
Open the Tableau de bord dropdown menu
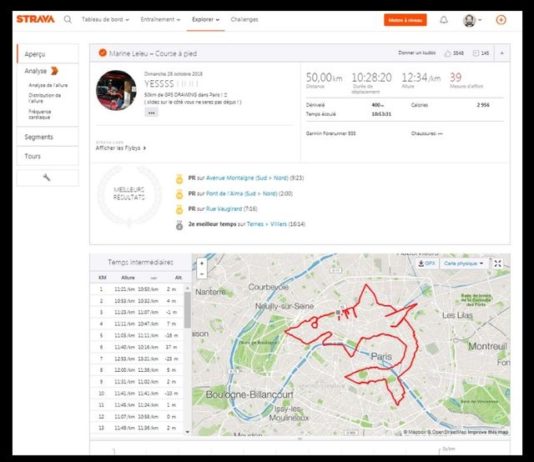coord(105,20)
